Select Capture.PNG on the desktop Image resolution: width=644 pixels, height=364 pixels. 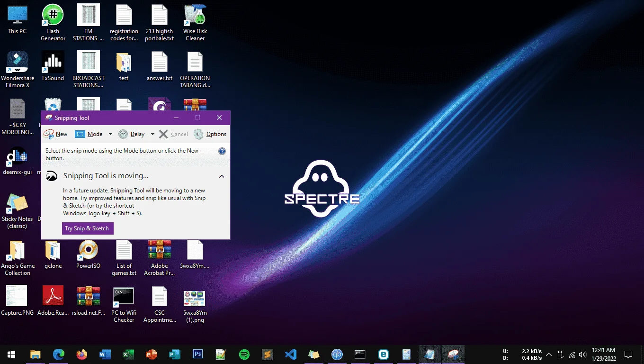18,300
